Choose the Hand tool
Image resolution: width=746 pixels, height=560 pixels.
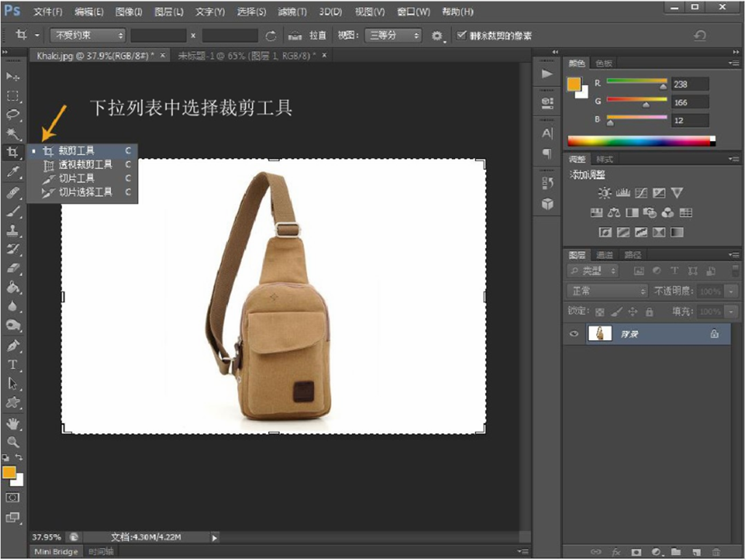[x=12, y=423]
